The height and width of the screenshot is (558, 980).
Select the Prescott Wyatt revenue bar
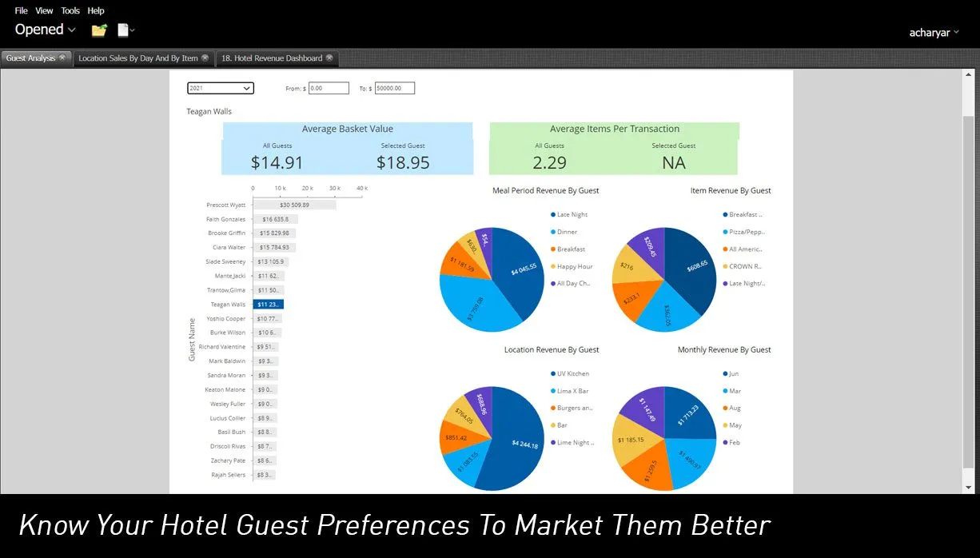click(x=294, y=205)
